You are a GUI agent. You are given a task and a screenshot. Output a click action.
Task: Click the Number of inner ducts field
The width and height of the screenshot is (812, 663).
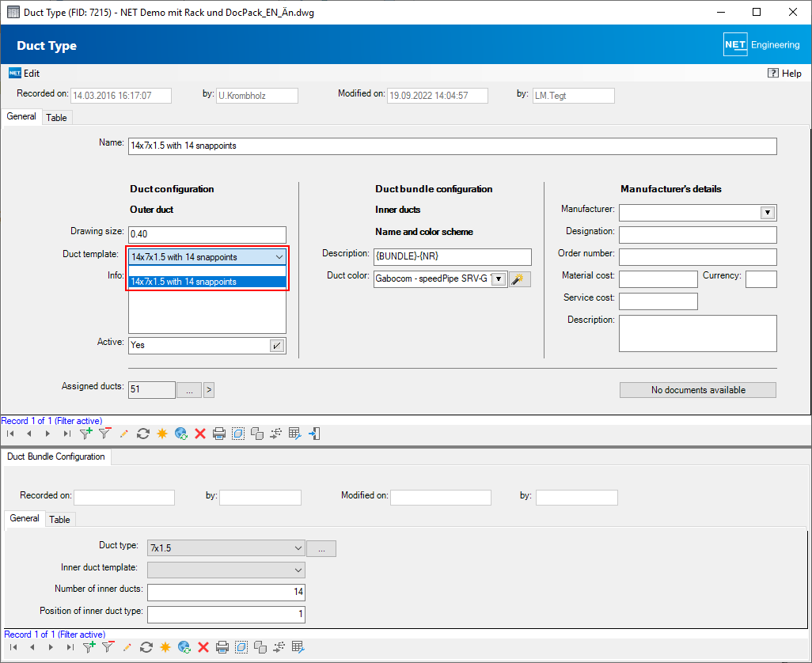226,592
